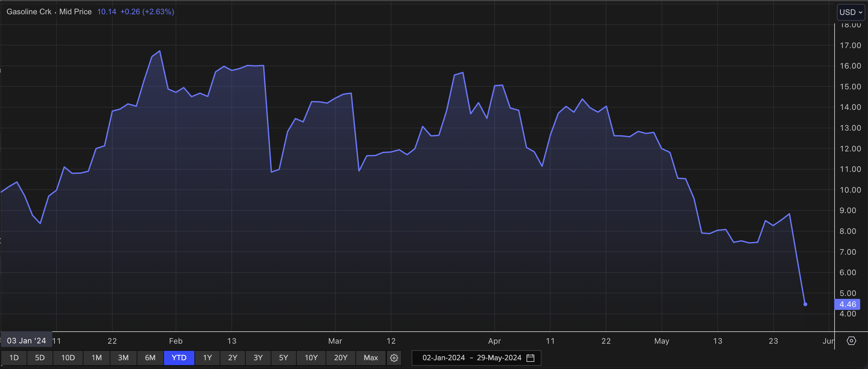Select the 10D time range
Viewport: 868px width, 369px height.
point(68,358)
